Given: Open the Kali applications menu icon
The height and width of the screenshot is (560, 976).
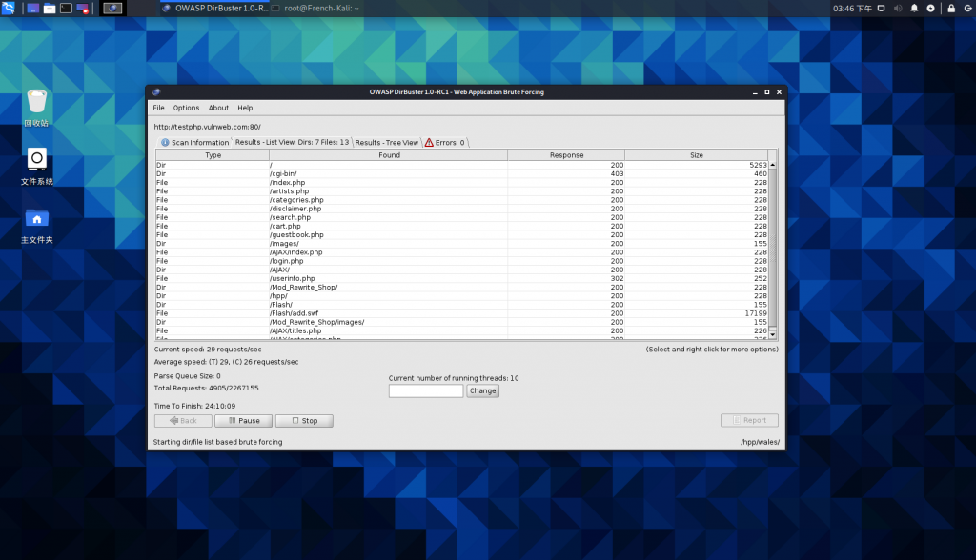Looking at the screenshot, I should (x=8, y=8).
